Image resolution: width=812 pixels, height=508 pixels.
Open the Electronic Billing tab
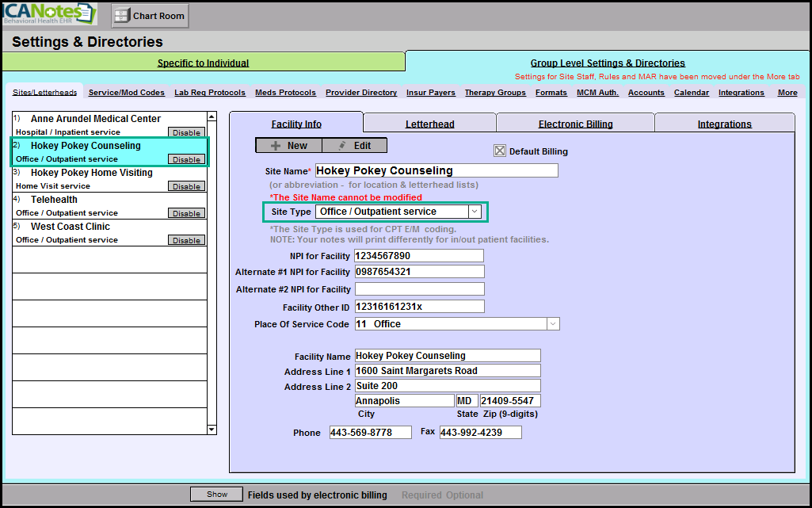point(575,124)
